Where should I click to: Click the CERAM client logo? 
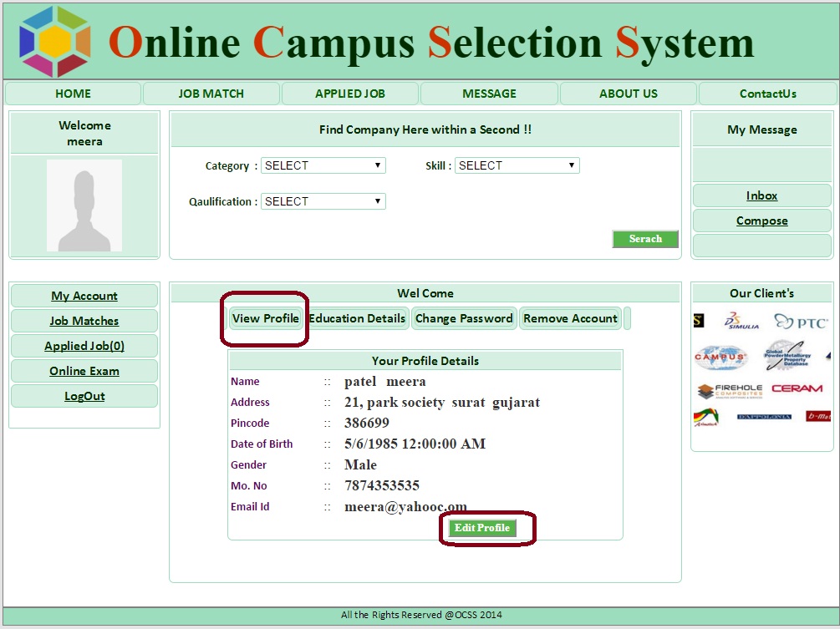797,389
